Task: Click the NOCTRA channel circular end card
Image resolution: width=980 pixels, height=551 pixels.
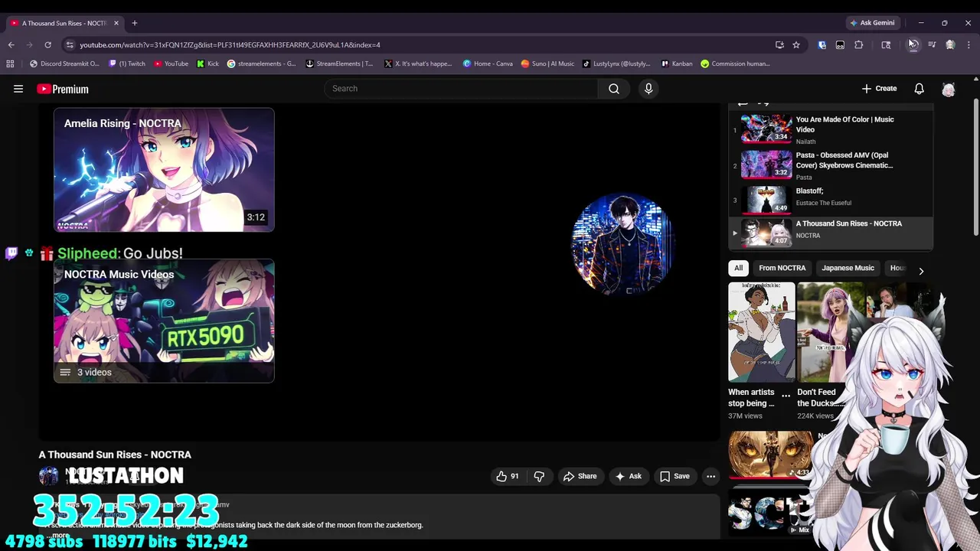Action: pos(622,244)
